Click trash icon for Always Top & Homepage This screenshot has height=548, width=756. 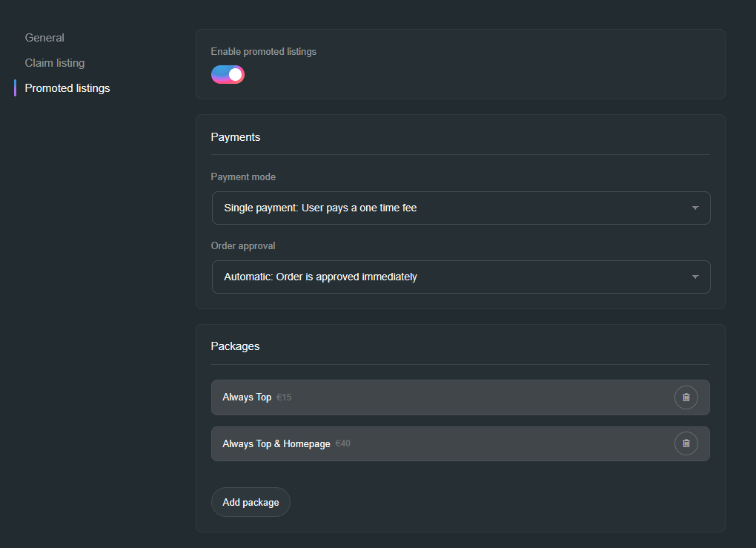pyautogui.click(x=686, y=443)
